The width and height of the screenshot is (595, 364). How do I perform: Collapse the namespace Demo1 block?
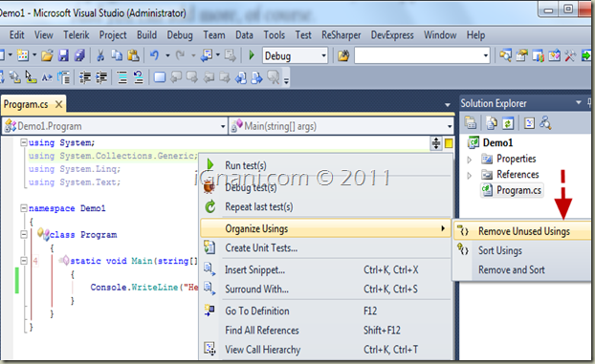pyautogui.click(x=24, y=208)
